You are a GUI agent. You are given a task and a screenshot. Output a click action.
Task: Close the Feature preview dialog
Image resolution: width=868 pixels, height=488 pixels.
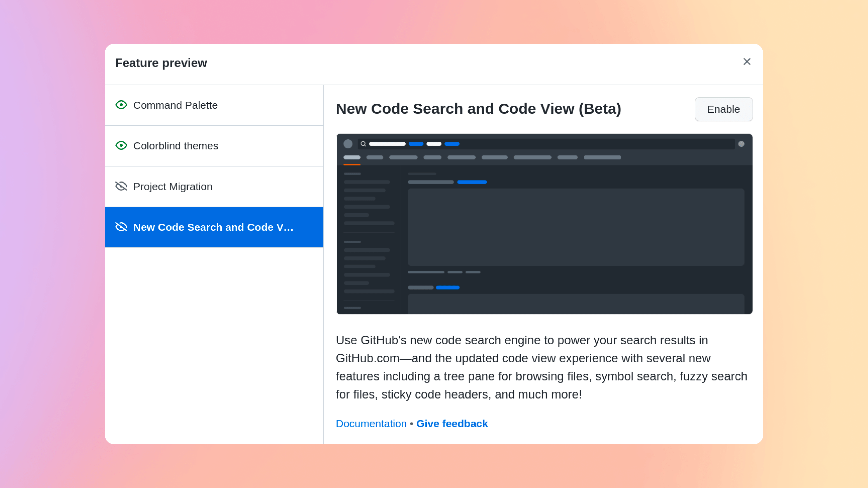pos(747,62)
